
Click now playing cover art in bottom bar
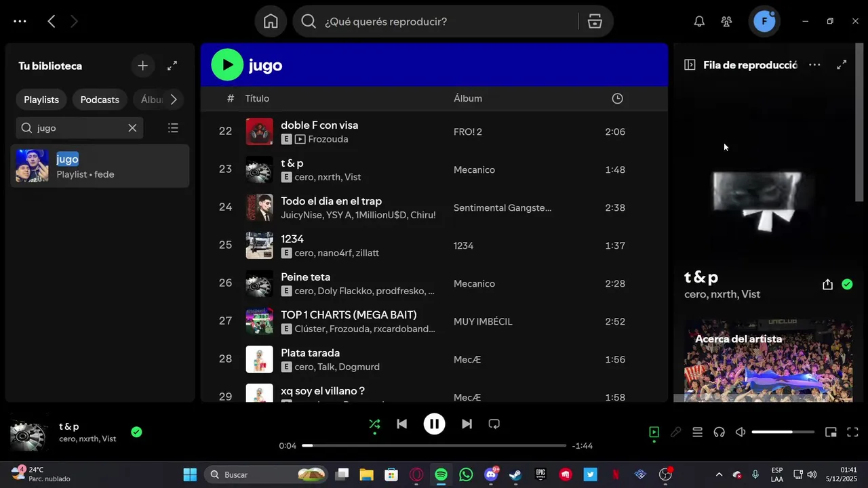[x=29, y=432]
